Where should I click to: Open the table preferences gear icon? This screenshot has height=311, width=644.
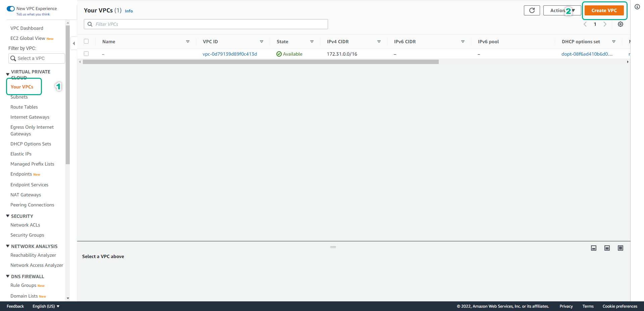[x=620, y=24]
